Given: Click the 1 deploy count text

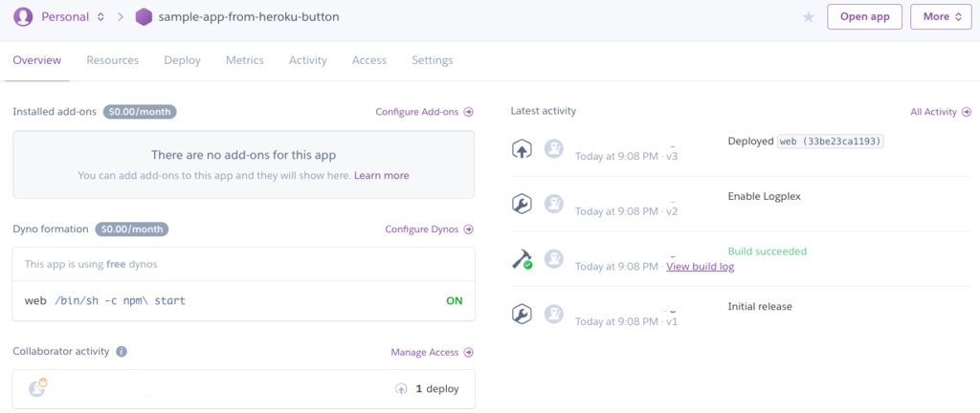Looking at the screenshot, I should click(x=437, y=389).
